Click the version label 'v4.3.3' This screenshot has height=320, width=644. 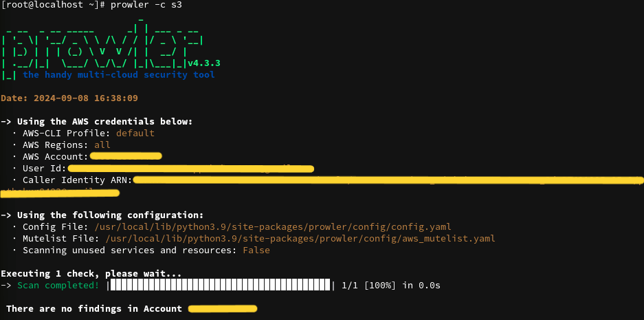[204, 63]
